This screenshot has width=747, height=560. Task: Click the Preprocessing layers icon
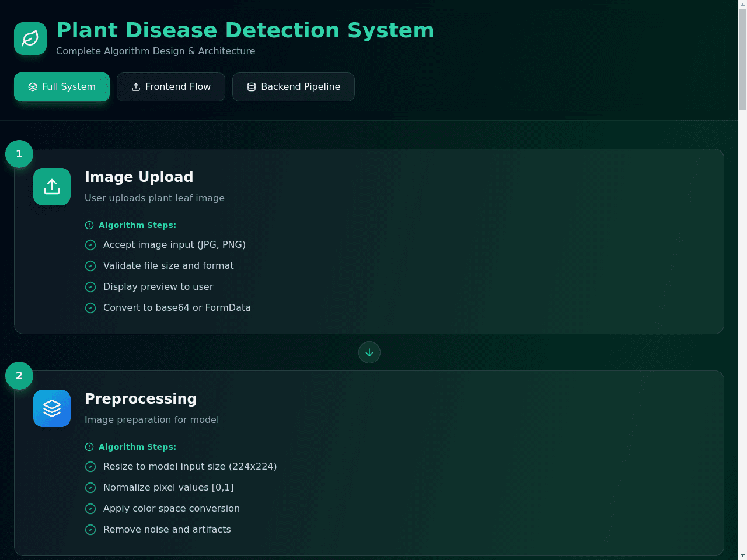[x=52, y=408]
